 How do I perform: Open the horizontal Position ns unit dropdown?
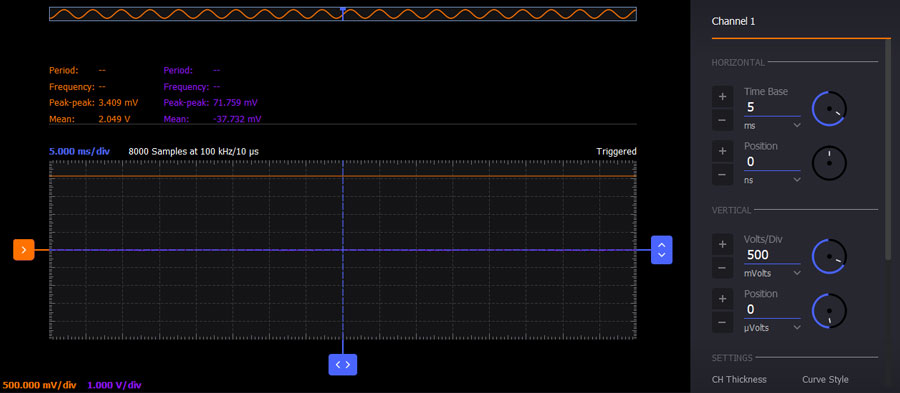772,180
